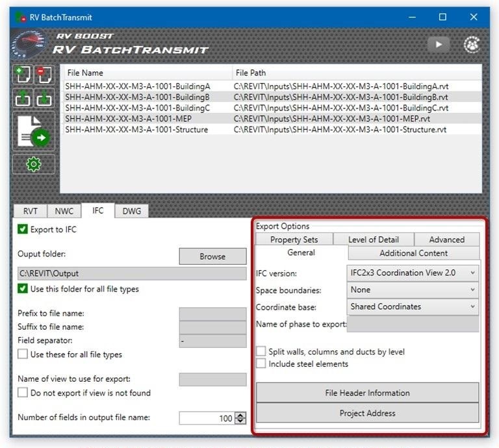Screen dimensions: 499x448
Task: Click the document with green arrow icon
Action: 34,131
